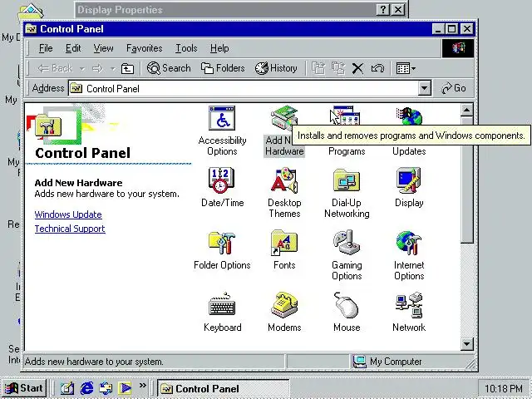Open the Display applet icon
Image resolution: width=532 pixels, height=399 pixels.
coord(409,180)
